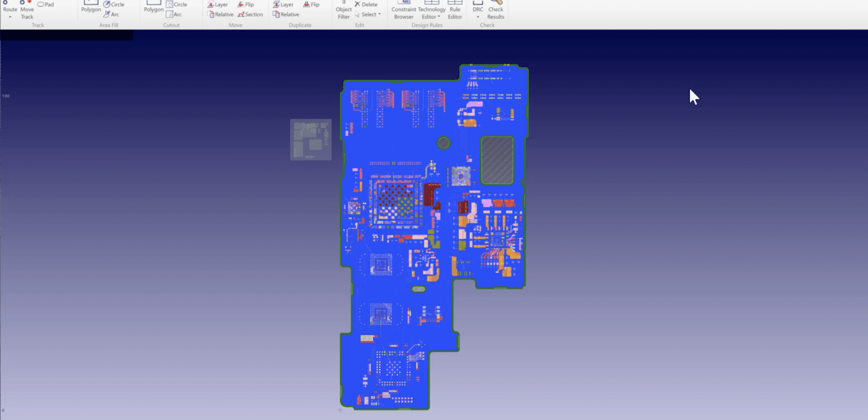The height and width of the screenshot is (420, 868).
Task: Click Layer in the Duplicate group
Action: 283,5
